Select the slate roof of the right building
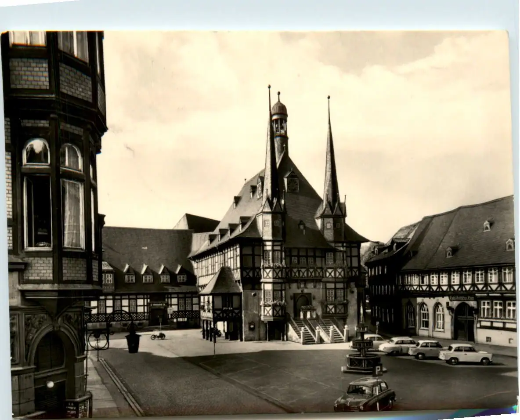This screenshot has height=420, width=520. click(461, 237)
